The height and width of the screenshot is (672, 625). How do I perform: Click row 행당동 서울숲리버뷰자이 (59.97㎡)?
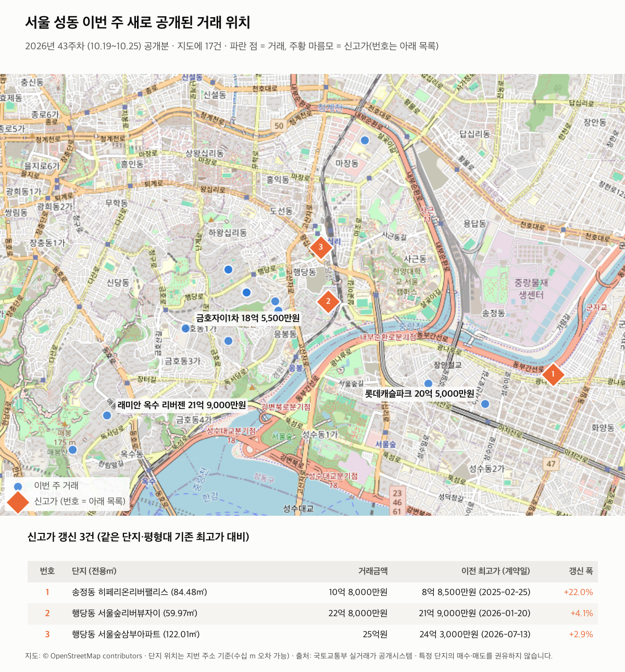(312, 613)
